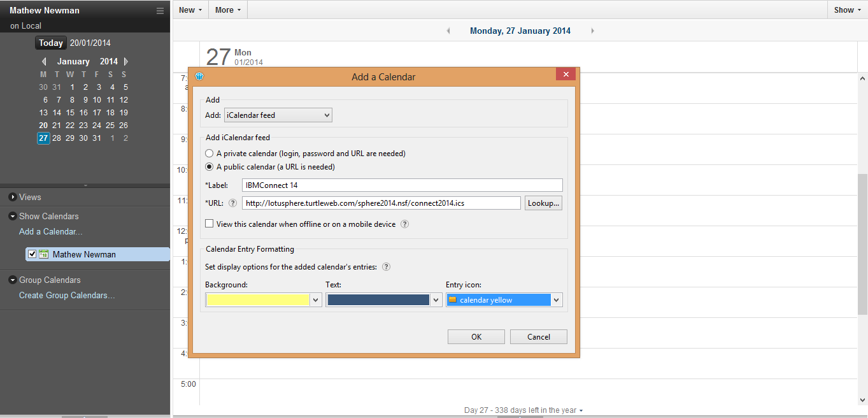Click help icon next to display options text
The image size is (868, 418).
(x=386, y=267)
